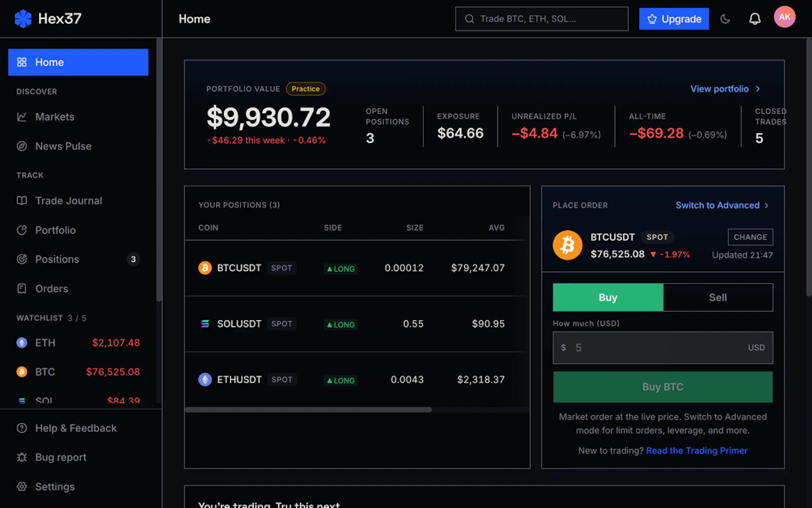Click the positions table horizontal scrollbar
812x508 pixels.
[x=309, y=409]
